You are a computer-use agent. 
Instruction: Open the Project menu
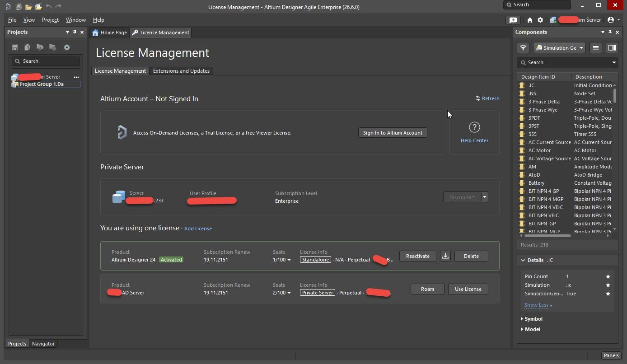click(50, 20)
